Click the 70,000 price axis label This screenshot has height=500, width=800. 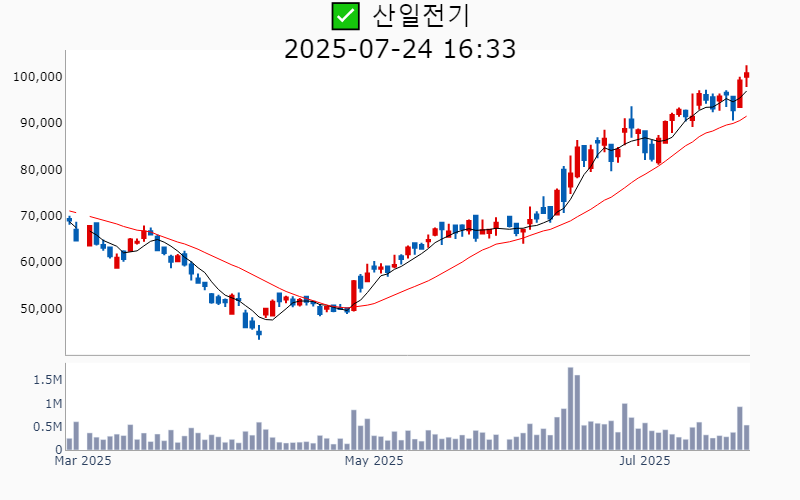pyautogui.click(x=41, y=216)
